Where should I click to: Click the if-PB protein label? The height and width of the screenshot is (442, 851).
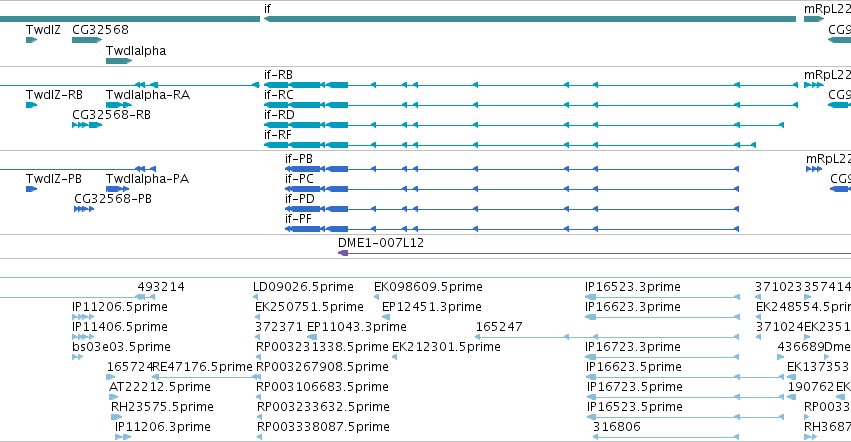pos(299,159)
